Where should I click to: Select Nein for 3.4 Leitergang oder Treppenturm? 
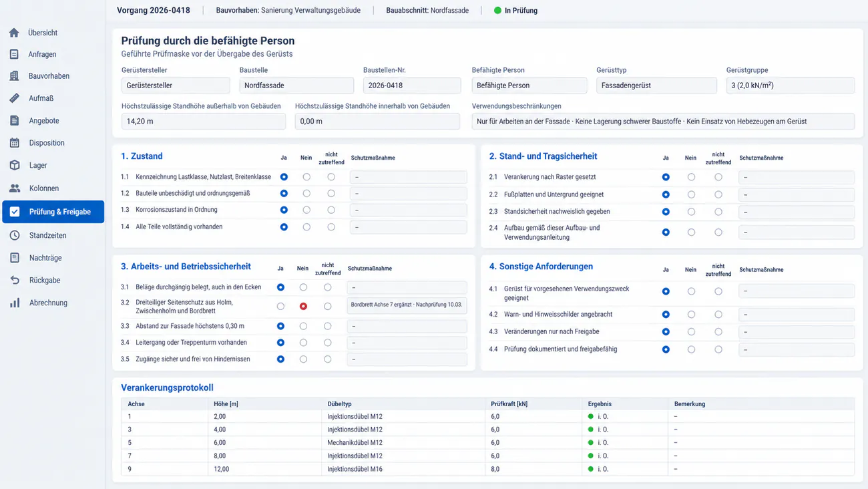[303, 343]
